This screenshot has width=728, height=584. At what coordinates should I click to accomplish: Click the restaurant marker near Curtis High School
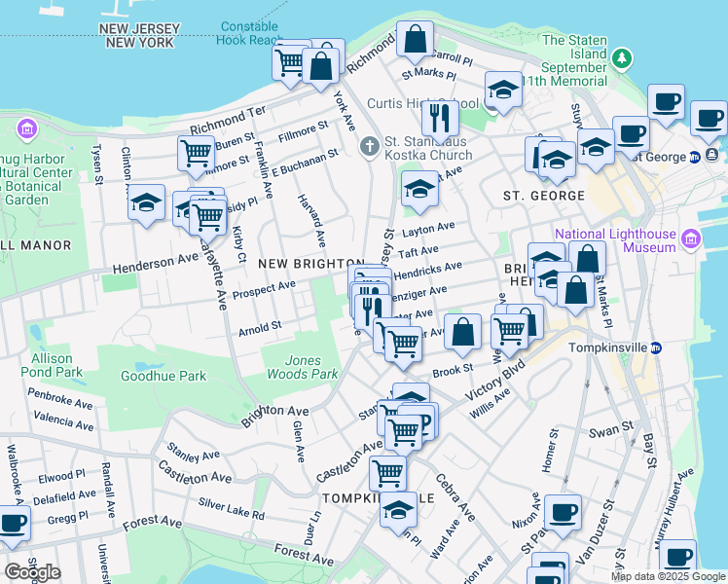click(440, 120)
